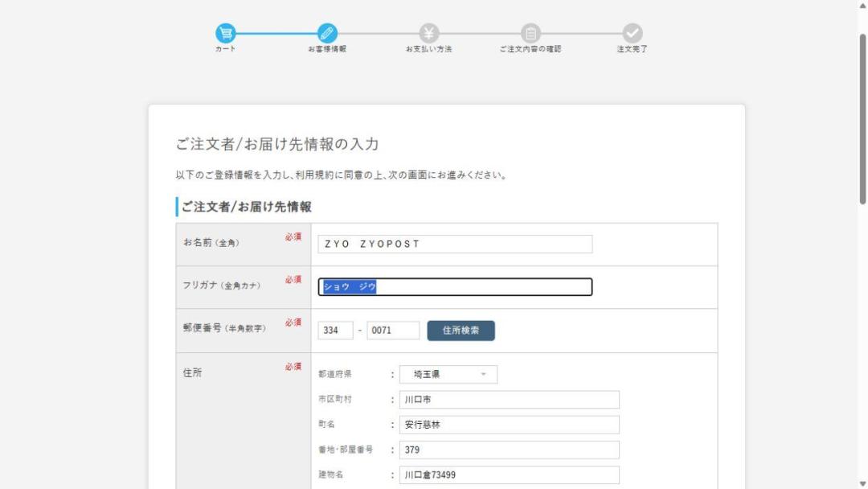Click the 郵便番号 (半角数字) row label
868x489 pixels.
point(225,328)
